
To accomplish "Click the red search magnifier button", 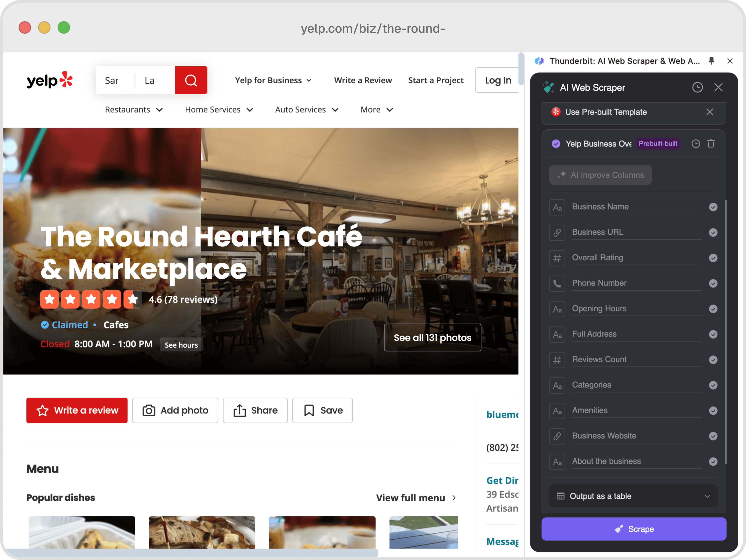I will click(x=191, y=80).
